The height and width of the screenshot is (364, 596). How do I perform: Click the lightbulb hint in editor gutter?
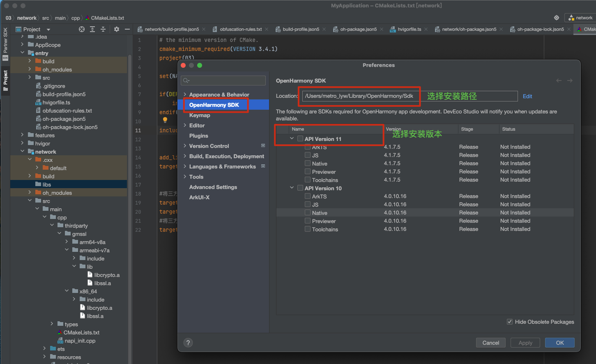coord(165,120)
